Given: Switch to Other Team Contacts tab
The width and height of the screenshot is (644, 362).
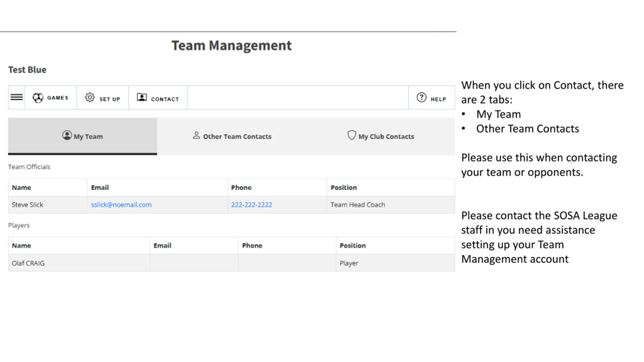Looking at the screenshot, I should coord(232,136).
